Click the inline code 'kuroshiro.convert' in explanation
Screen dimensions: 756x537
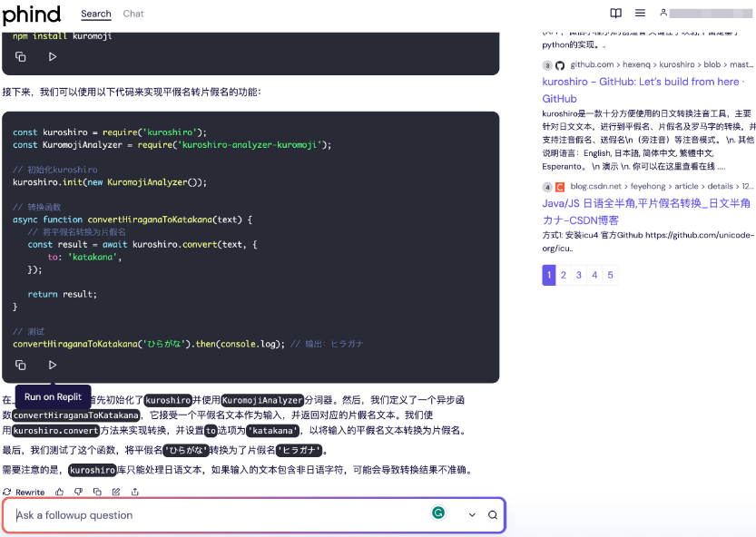coord(55,431)
